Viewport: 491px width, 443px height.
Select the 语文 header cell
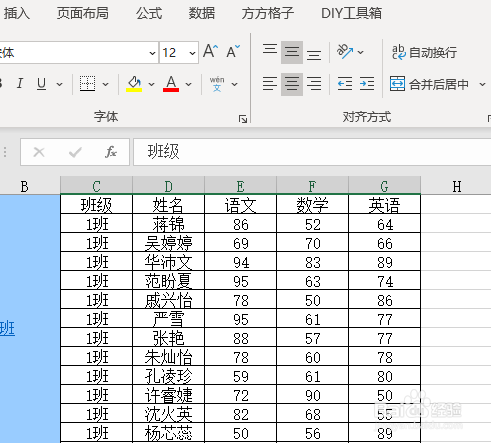240,204
